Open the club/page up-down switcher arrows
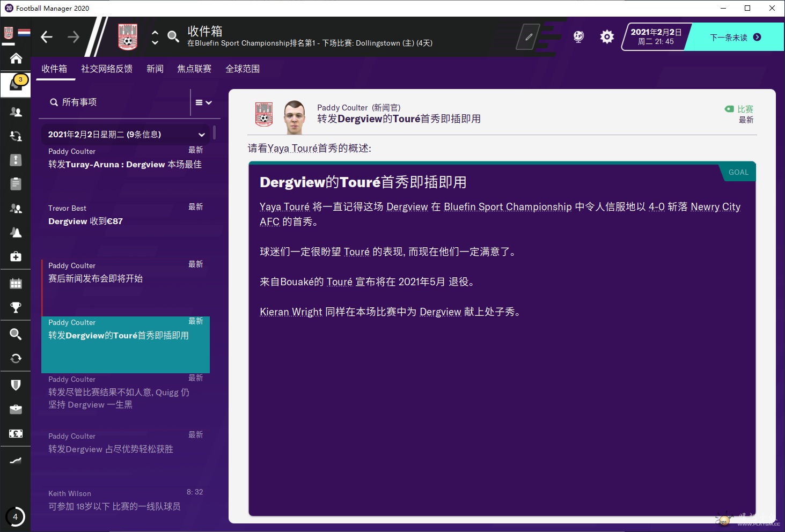 (155, 37)
